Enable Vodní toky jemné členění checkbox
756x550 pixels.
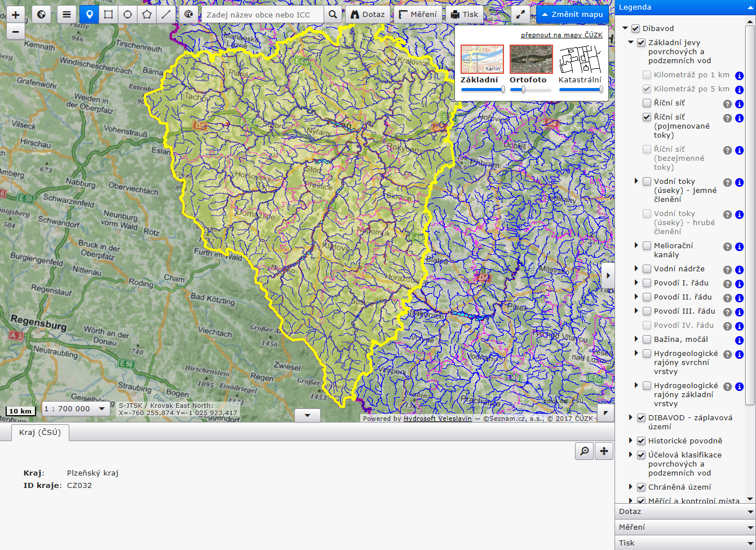[647, 181]
